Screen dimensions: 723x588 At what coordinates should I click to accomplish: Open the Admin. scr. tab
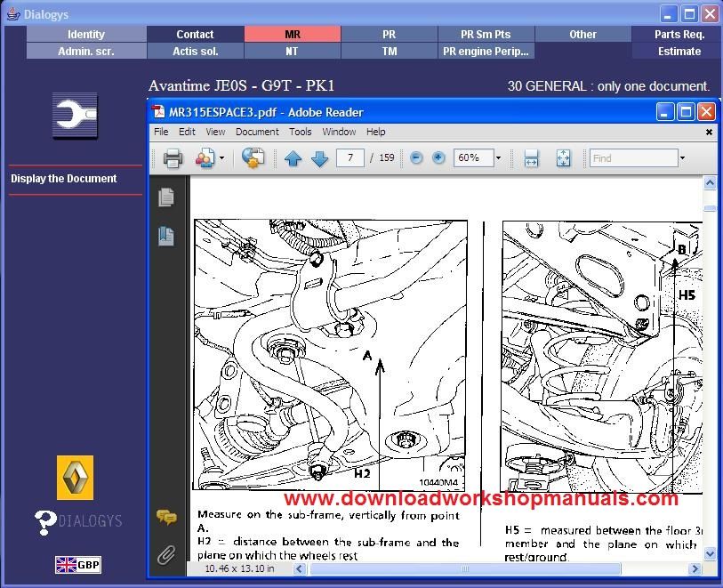[86, 52]
